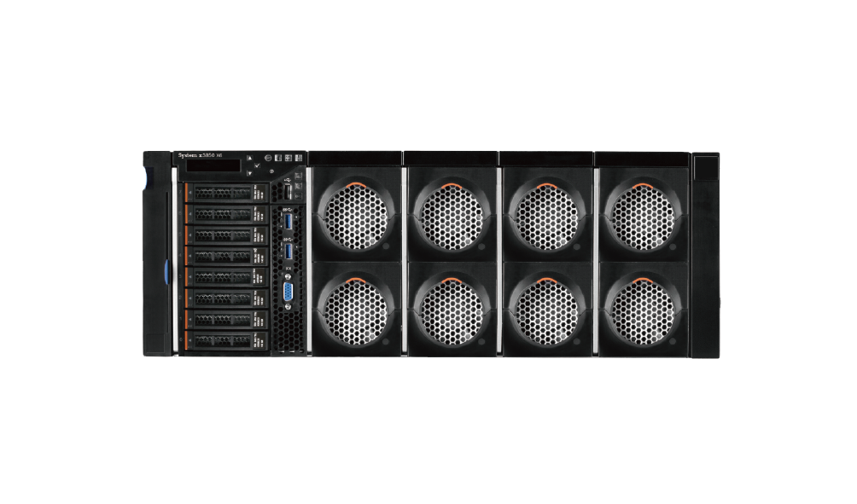Select drive bay 5
Screen dimensions: 857x504
[227, 235]
